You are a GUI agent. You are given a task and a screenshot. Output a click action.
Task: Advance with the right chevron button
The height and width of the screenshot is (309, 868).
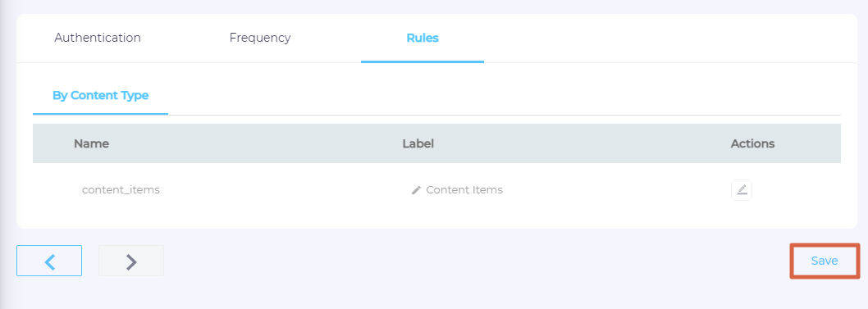click(131, 261)
